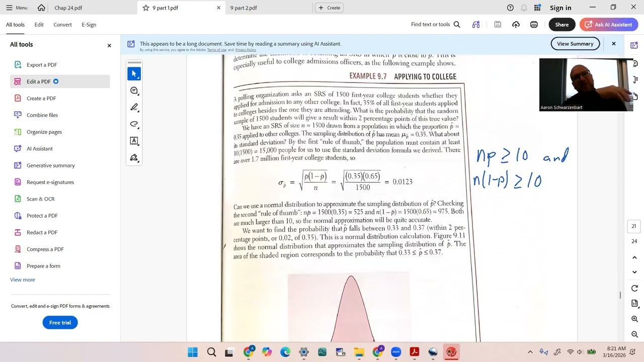Image resolution: width=644 pixels, height=362 pixels.
Task: View notifications bell
Action: pos(524,8)
